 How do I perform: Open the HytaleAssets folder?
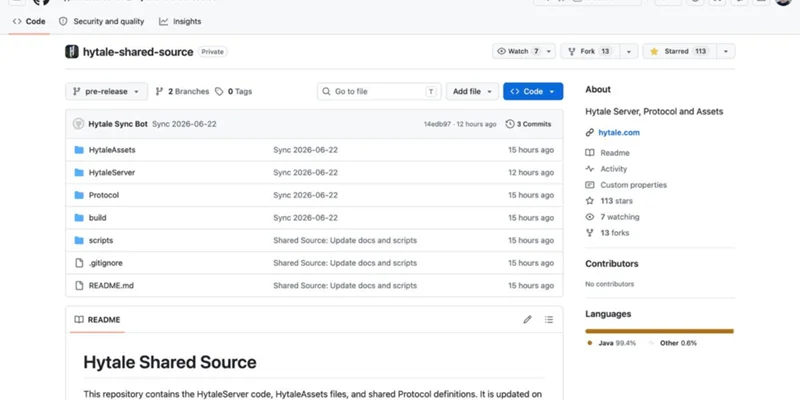(112, 150)
